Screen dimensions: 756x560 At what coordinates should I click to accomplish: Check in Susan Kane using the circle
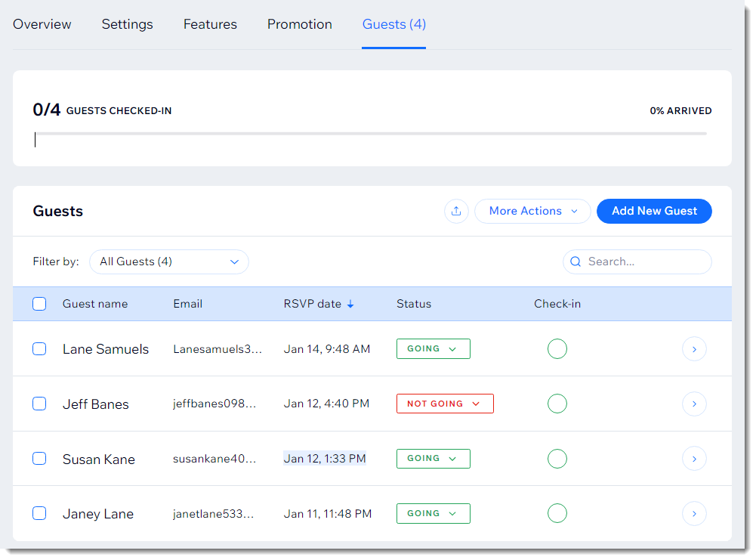(557, 459)
